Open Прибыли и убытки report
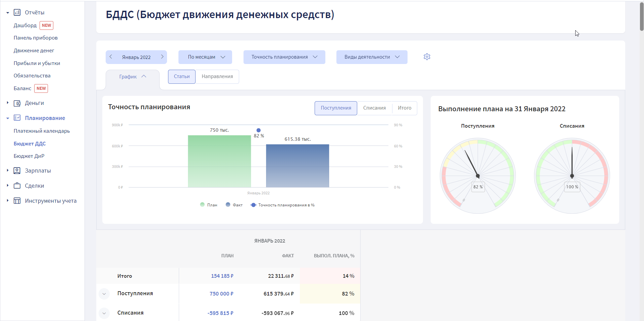Image resolution: width=644 pixels, height=321 pixels. (37, 63)
